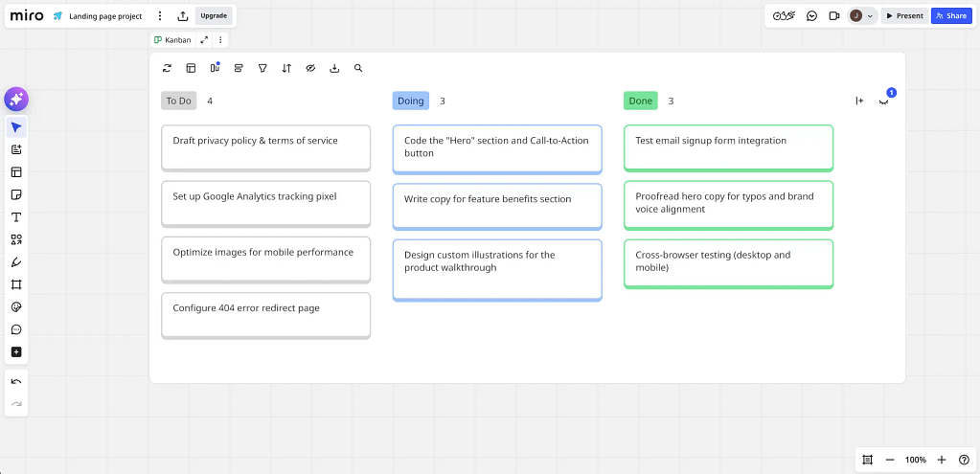Select the Comment tool in the sidebar
Image resolution: width=980 pixels, height=474 pixels.
[x=16, y=329]
